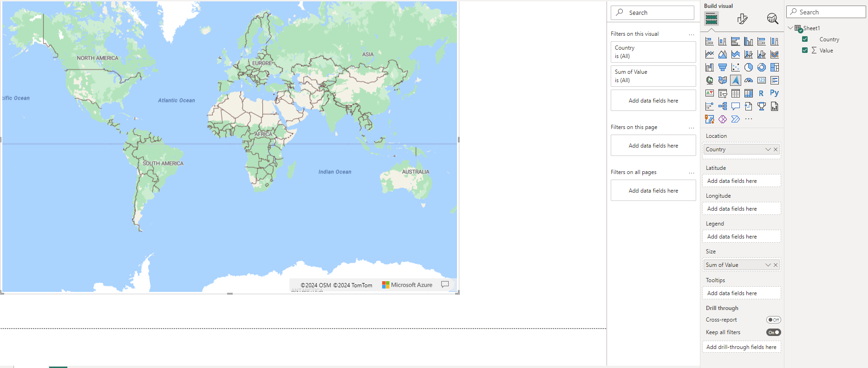Pick the Scatter chart visual
The width and height of the screenshot is (868, 368).
[x=735, y=67]
